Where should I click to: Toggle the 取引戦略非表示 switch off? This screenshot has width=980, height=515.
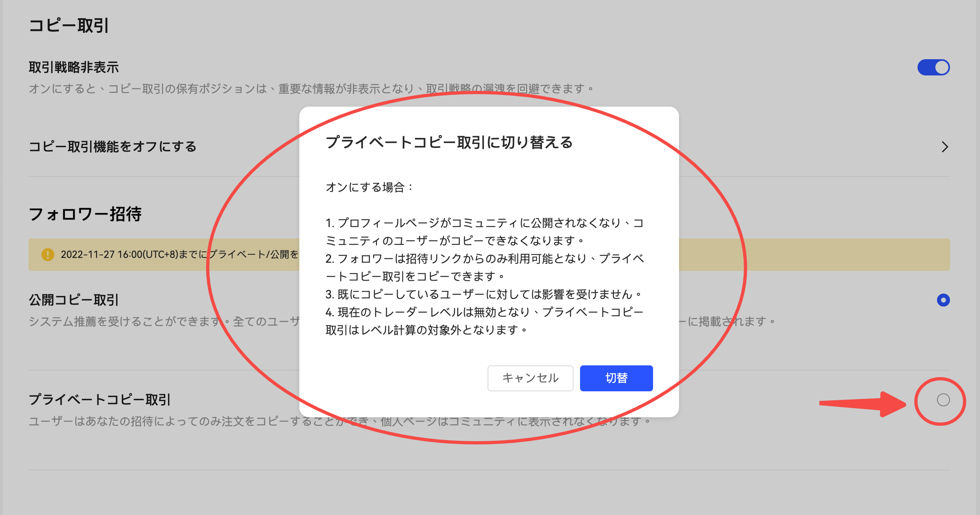pos(933,67)
